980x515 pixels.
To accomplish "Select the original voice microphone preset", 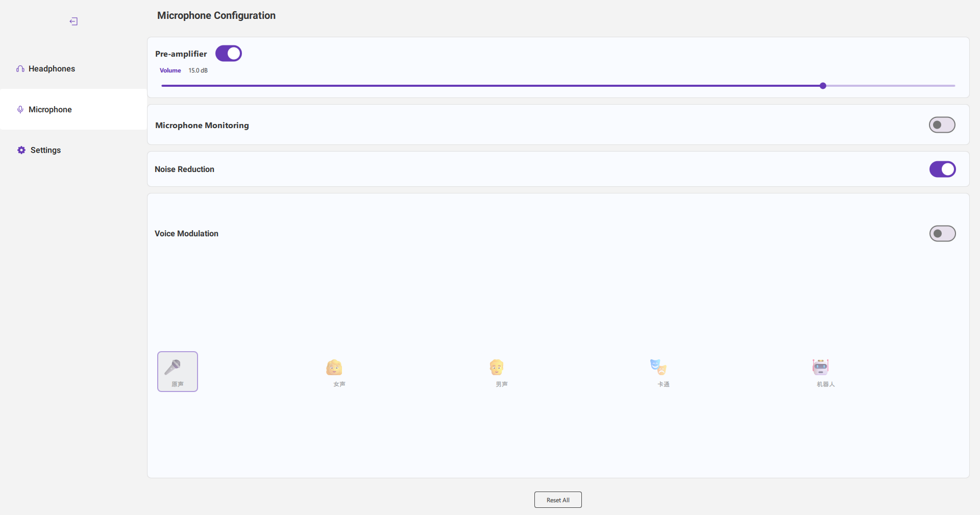I will pyautogui.click(x=178, y=372).
